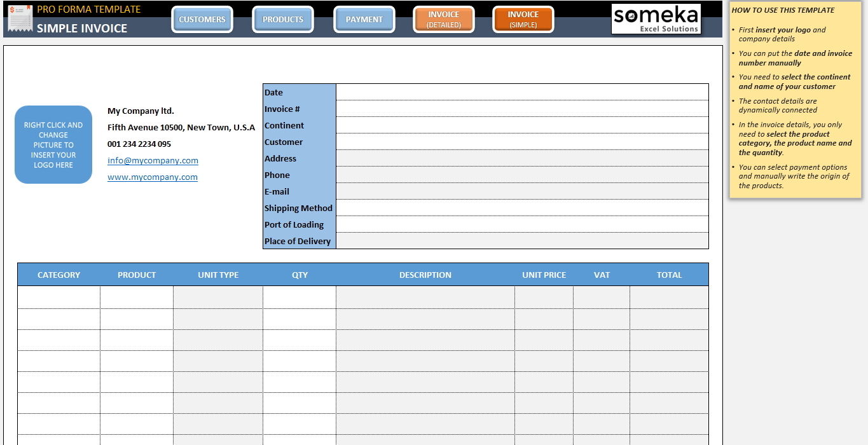The height and width of the screenshot is (445, 868).
Task: Click the PRO FORMA TEMPLATE title text
Action: (89, 10)
